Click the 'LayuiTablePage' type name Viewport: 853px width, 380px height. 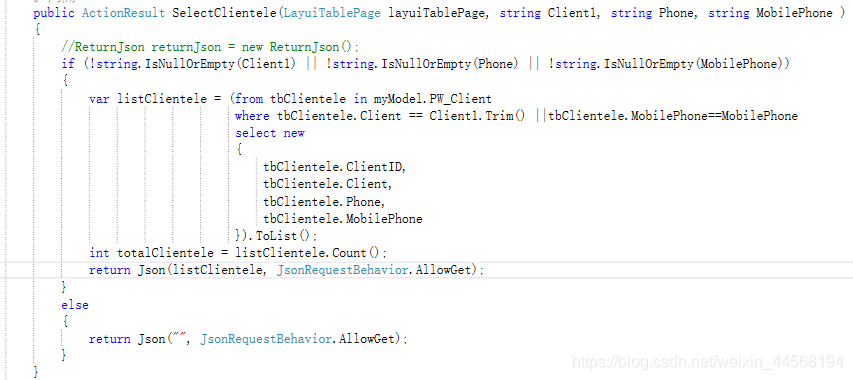click(x=331, y=13)
